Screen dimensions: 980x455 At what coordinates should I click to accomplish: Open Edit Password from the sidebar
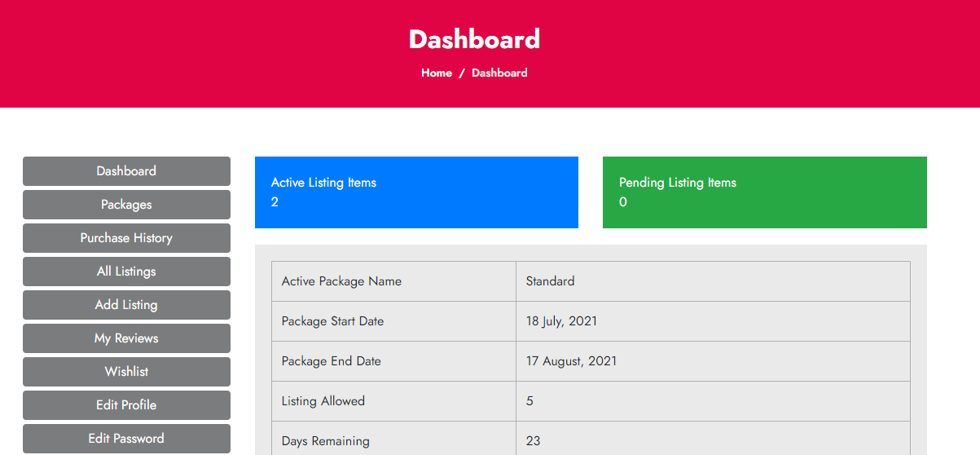point(126,439)
